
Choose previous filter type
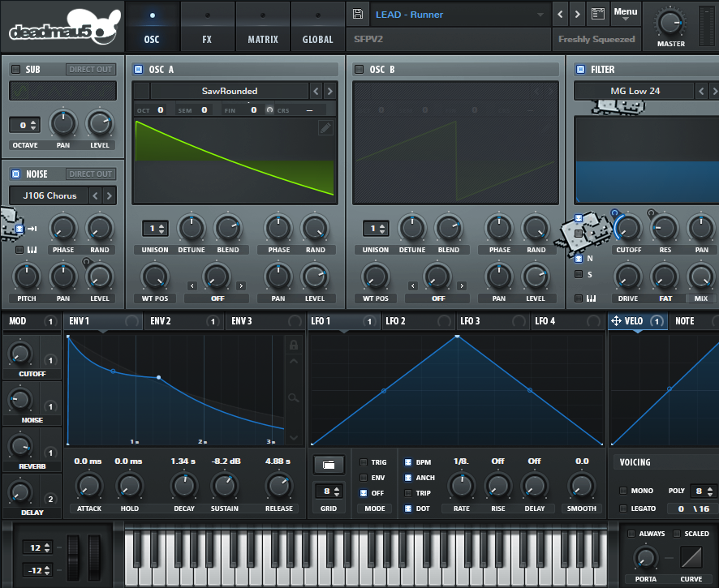[701, 91]
